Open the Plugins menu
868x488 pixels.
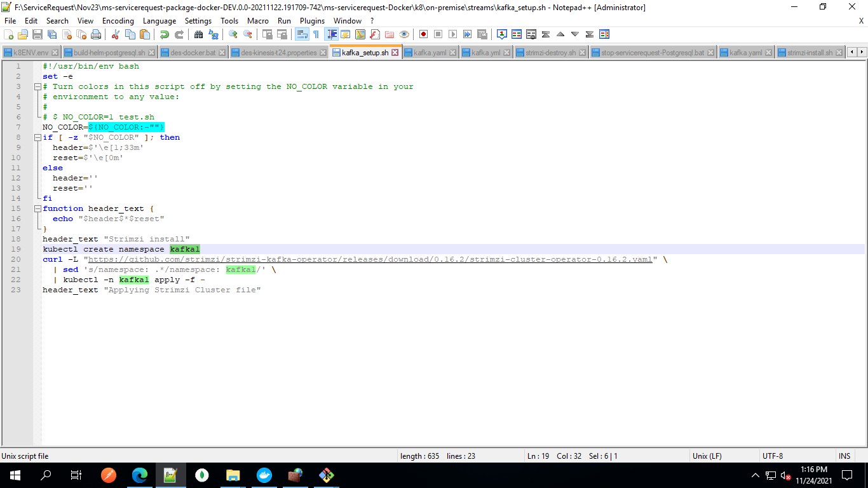(312, 21)
